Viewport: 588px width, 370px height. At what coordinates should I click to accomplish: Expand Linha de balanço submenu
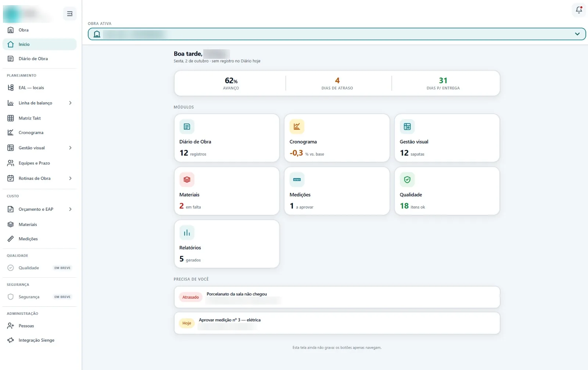70,103
